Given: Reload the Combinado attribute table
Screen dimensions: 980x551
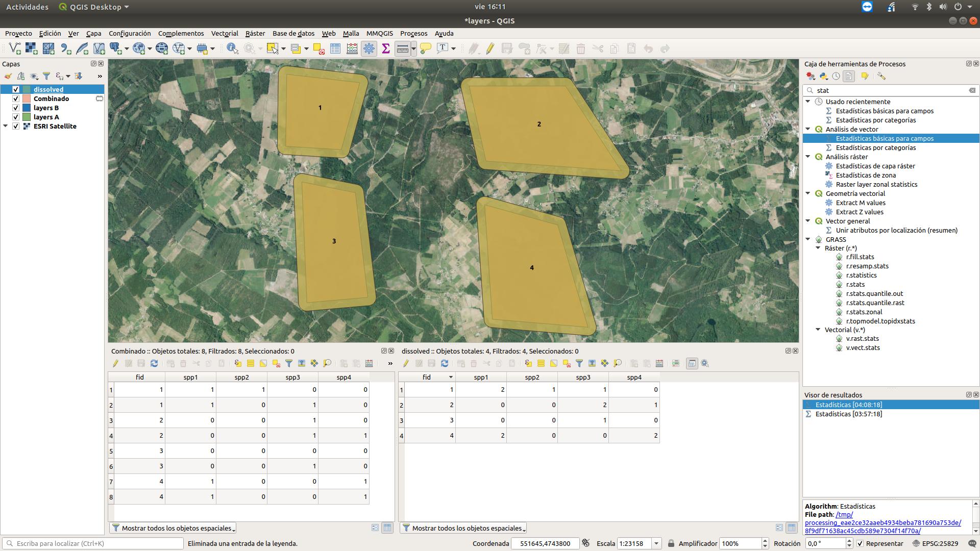Looking at the screenshot, I should coord(154,363).
